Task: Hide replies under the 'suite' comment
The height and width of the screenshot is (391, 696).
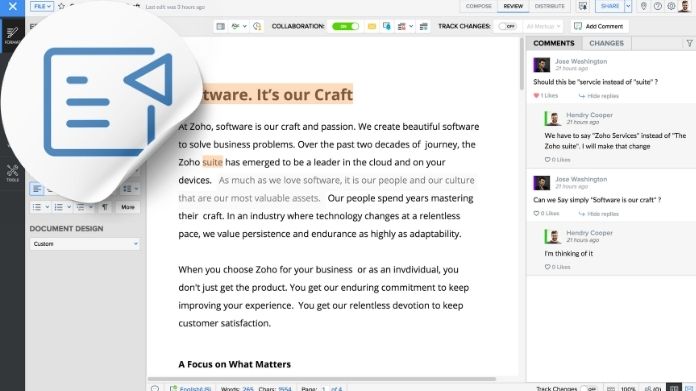Action: [599, 96]
